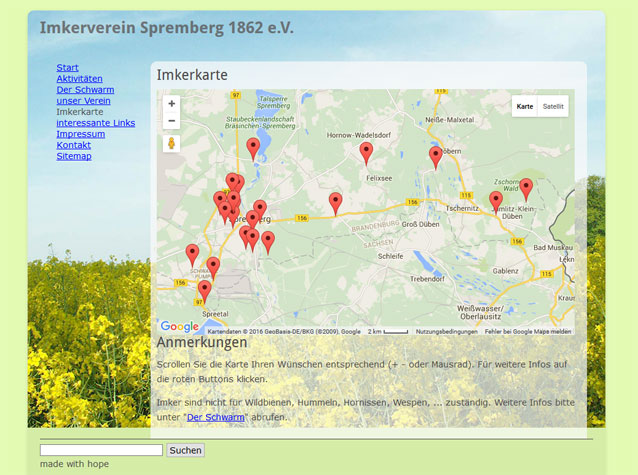Screen dimensions: 638x475
Task: Click the search text field
Action: coord(101,451)
